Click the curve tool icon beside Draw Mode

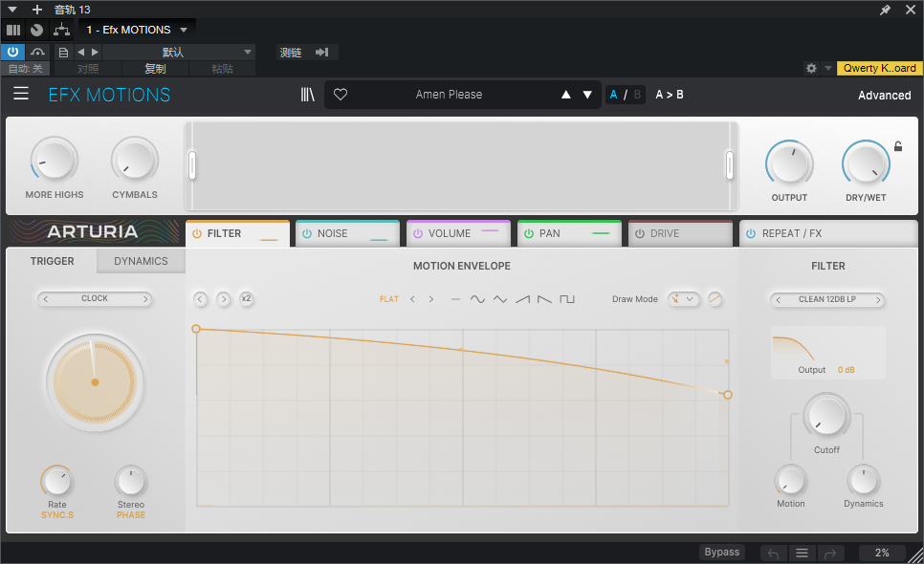(x=715, y=298)
